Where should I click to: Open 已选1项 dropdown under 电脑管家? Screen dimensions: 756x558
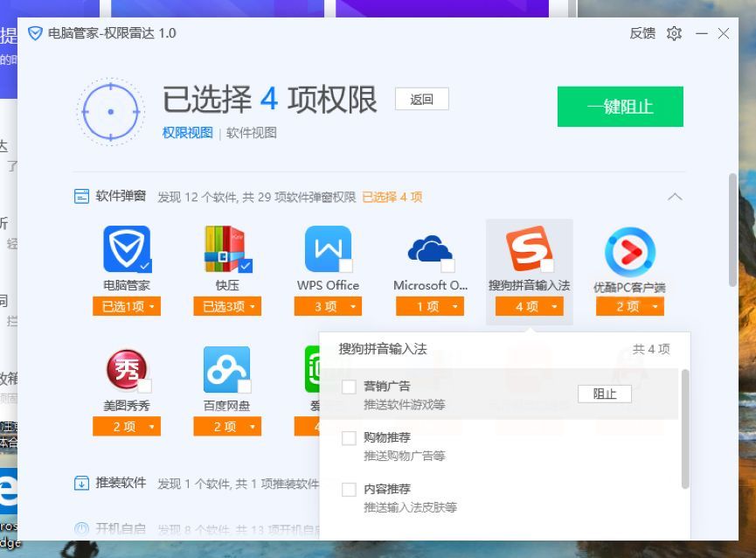(127, 306)
